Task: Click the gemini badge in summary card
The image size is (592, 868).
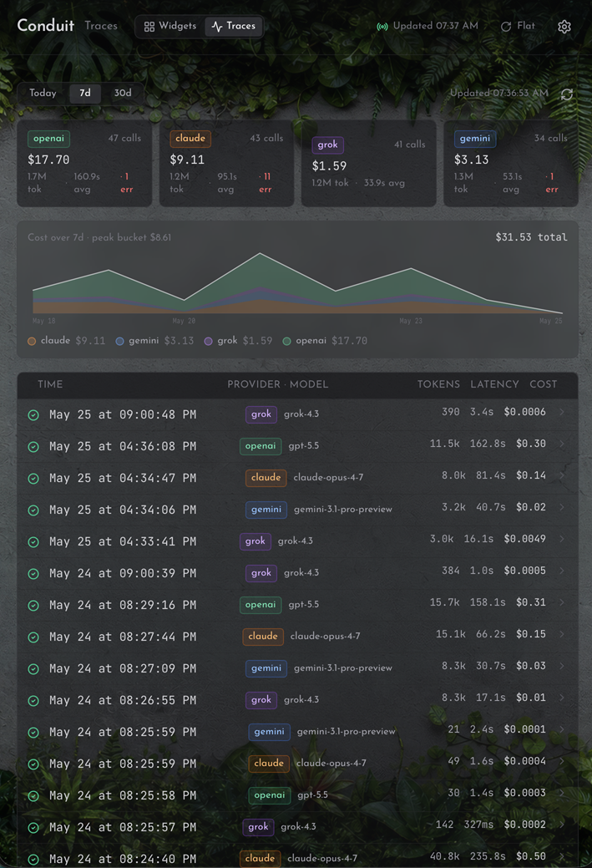Action: [x=475, y=139]
